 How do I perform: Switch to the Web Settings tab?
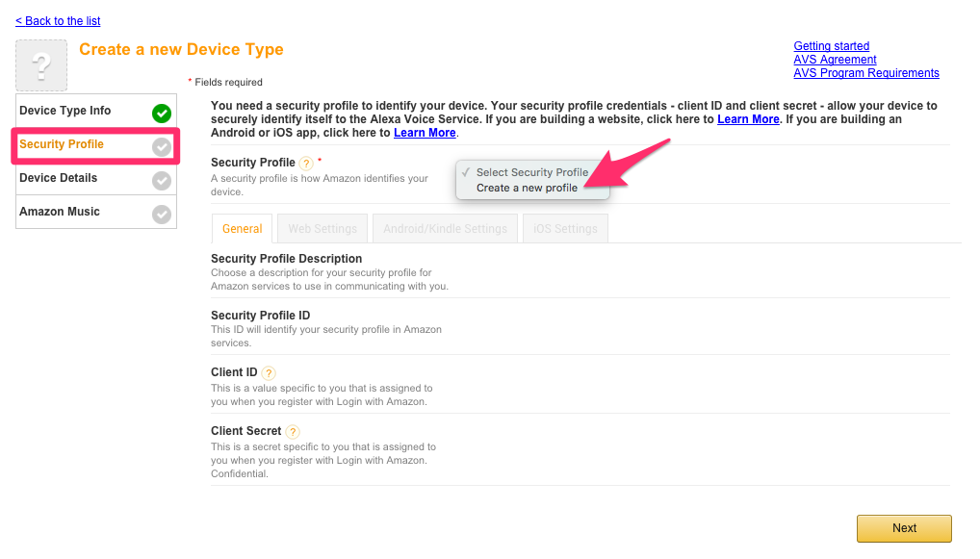pyautogui.click(x=322, y=229)
